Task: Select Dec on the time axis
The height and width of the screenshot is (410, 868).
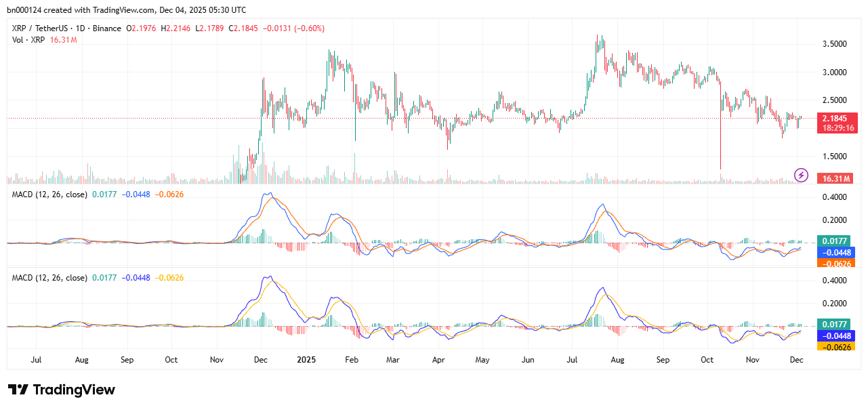Action: [796, 360]
